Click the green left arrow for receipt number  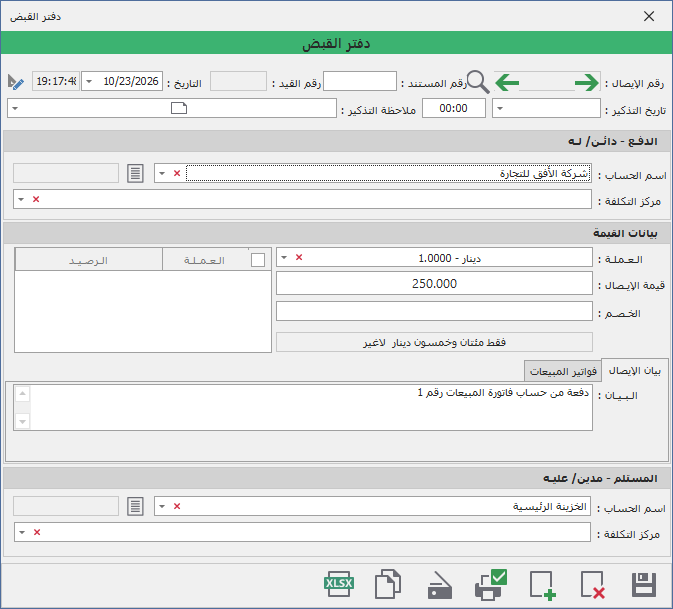point(507,82)
